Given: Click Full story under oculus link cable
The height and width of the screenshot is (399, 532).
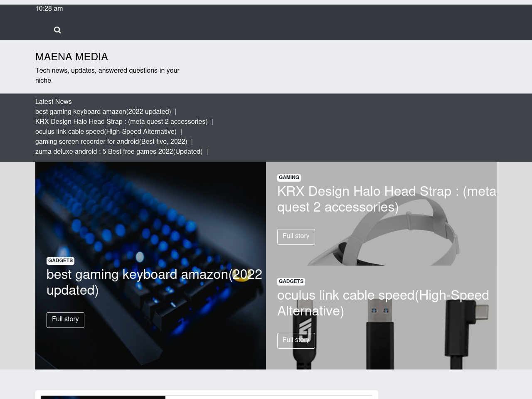Looking at the screenshot, I should tap(296, 340).
